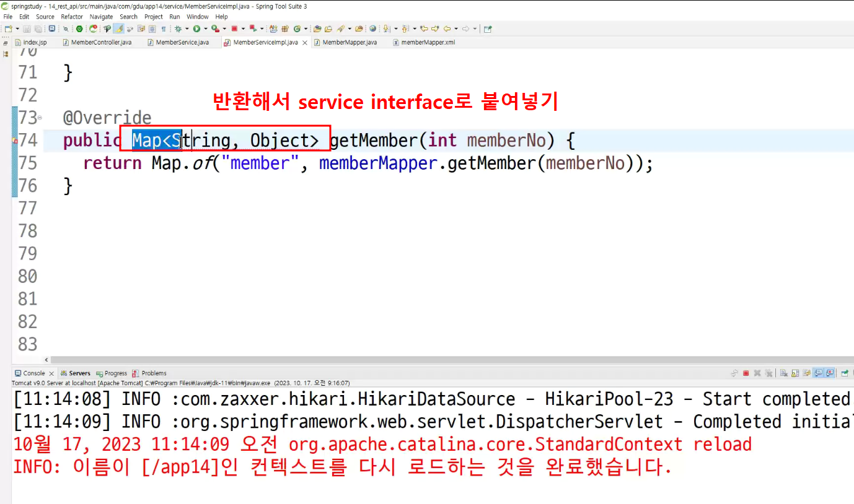Toggle Mark Occurrences highlighter icon
Image resolution: width=854 pixels, height=504 pixels.
[x=118, y=28]
